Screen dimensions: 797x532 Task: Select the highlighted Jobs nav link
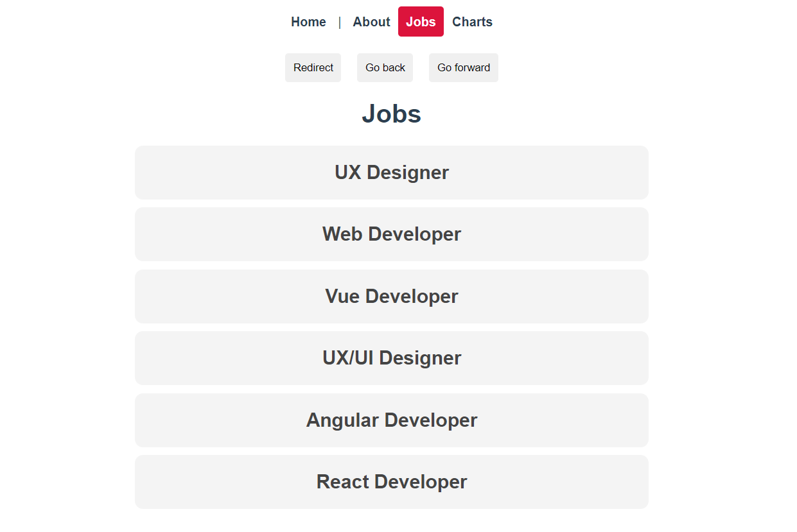(x=421, y=22)
